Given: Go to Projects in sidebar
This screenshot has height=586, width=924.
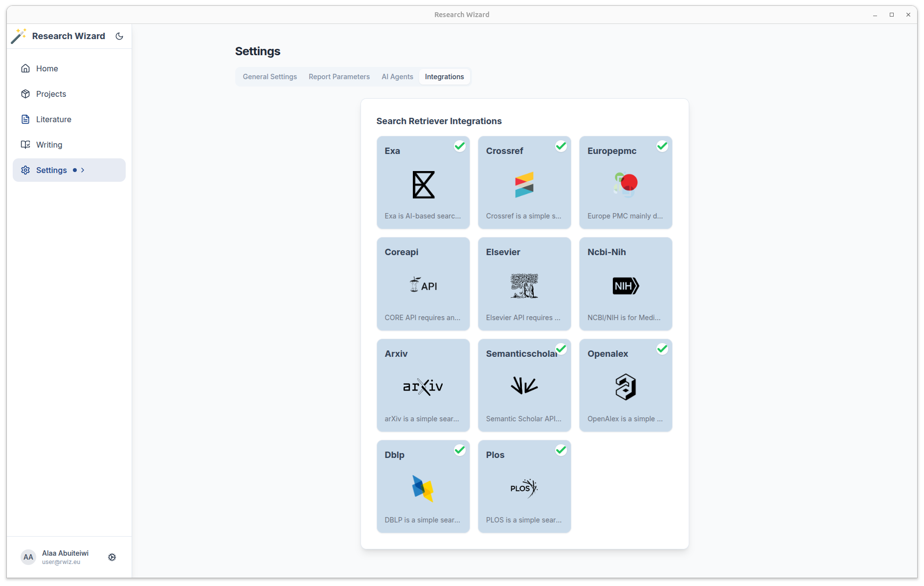Looking at the screenshot, I should [x=51, y=94].
